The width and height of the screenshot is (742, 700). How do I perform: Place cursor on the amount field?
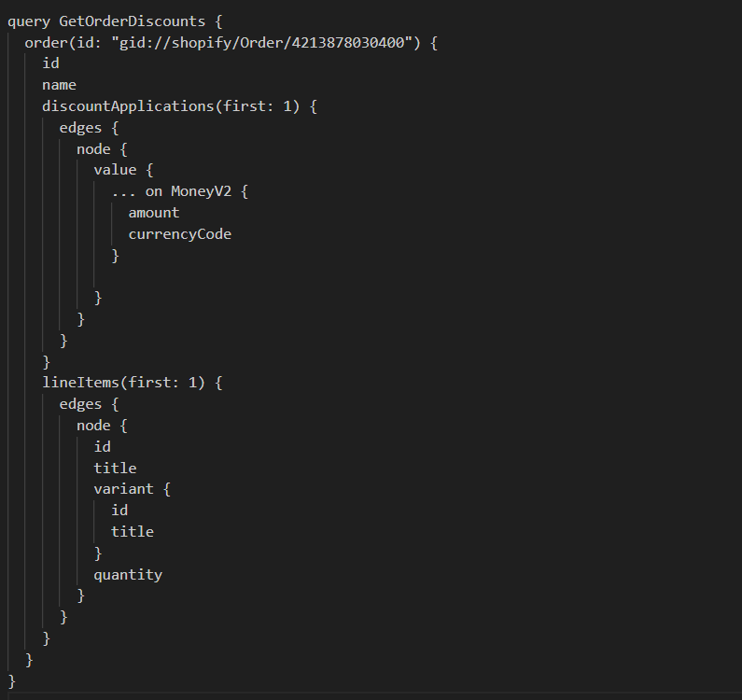(154, 213)
